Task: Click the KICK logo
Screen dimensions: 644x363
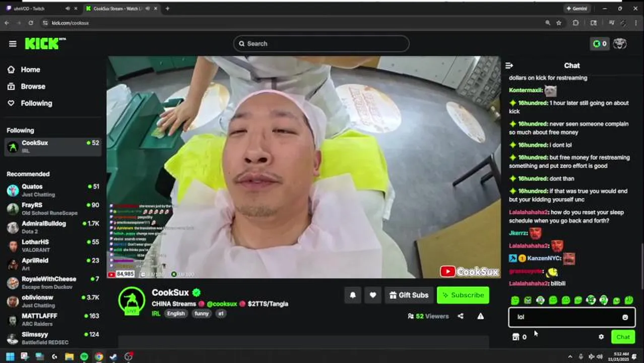Action: pos(45,43)
